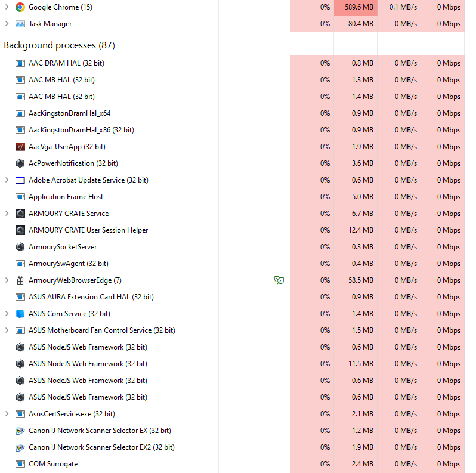Click the Task Manager process icon
The height and width of the screenshot is (473, 476).
tap(20, 24)
